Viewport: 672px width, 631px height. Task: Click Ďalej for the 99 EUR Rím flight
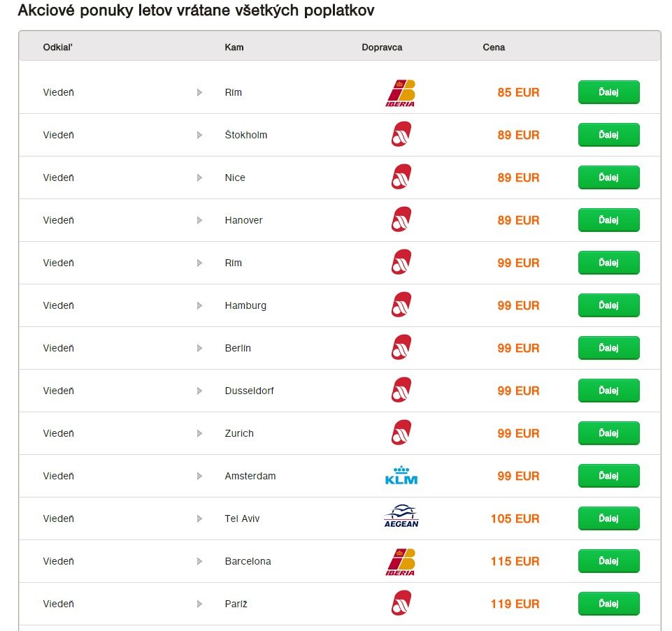[x=608, y=263]
